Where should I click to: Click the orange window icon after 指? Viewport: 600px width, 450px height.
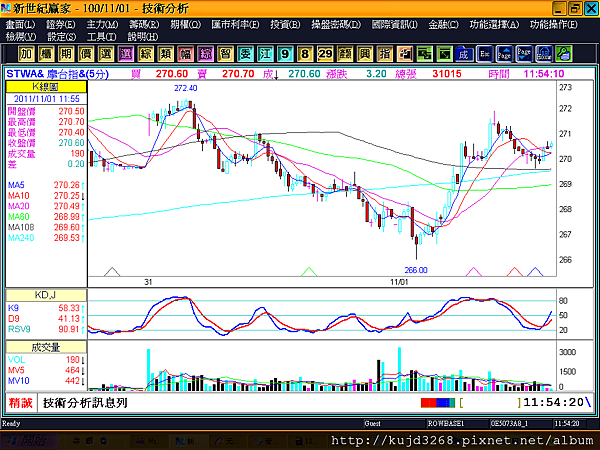[404, 54]
